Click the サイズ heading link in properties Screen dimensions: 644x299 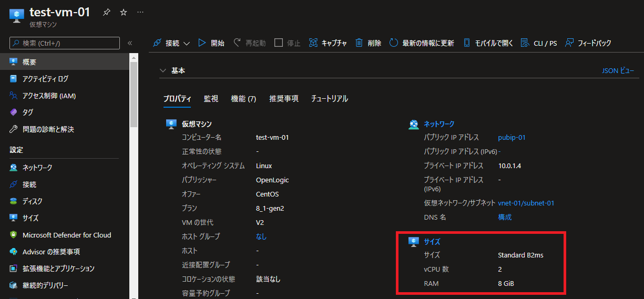432,242
